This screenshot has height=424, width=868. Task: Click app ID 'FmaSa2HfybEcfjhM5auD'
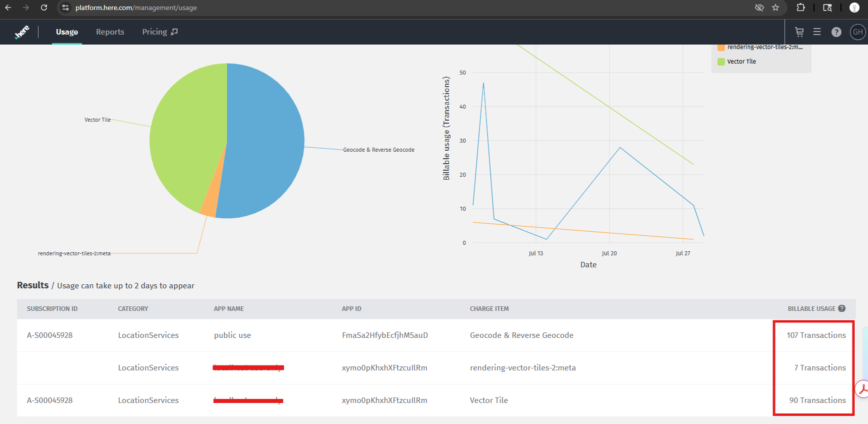pyautogui.click(x=385, y=335)
